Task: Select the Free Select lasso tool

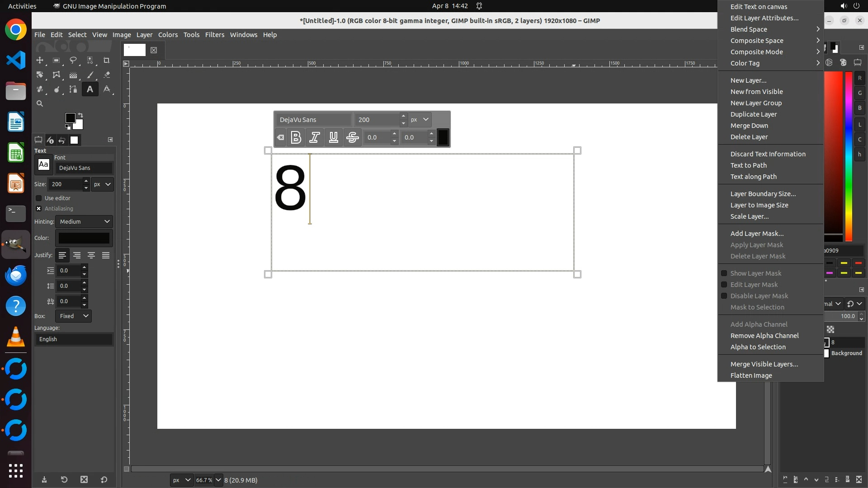Action: coord(73,60)
